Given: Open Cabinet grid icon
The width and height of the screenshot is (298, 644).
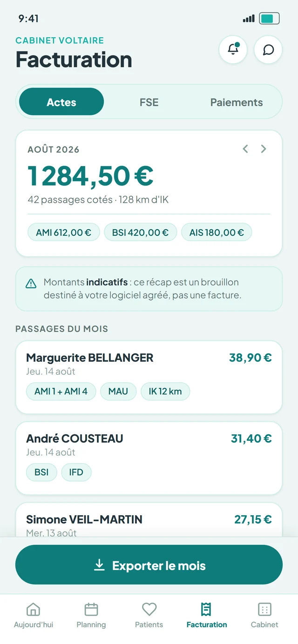Looking at the screenshot, I should 264,609.
